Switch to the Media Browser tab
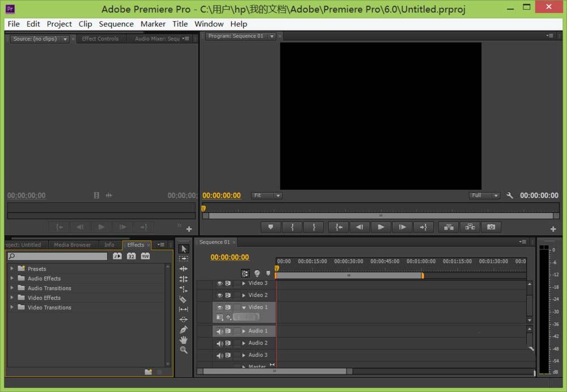Screen dimensions: 567x392 pos(72,245)
